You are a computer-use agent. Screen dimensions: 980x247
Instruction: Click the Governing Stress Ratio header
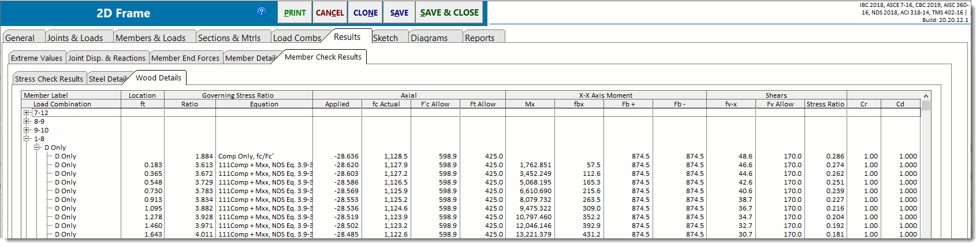[238, 95]
